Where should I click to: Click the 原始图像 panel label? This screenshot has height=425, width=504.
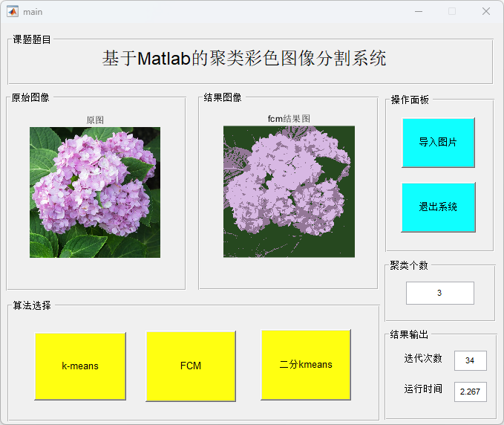tap(30, 97)
